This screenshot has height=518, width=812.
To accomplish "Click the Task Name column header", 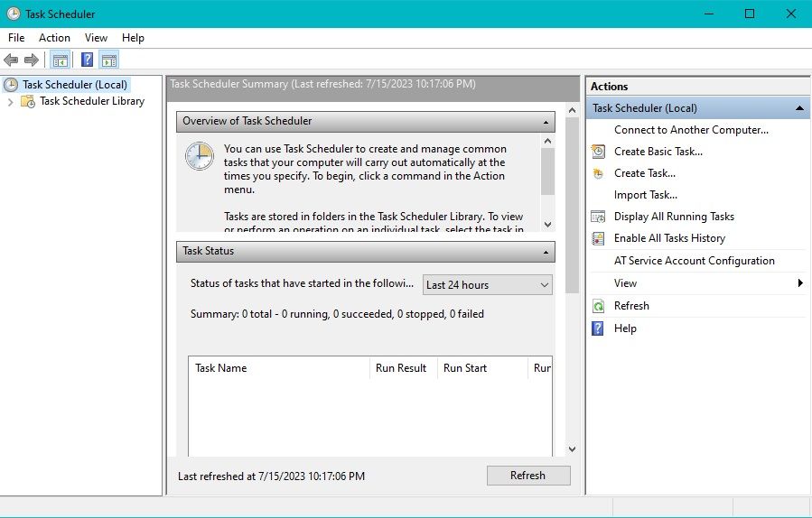I will [x=279, y=368].
